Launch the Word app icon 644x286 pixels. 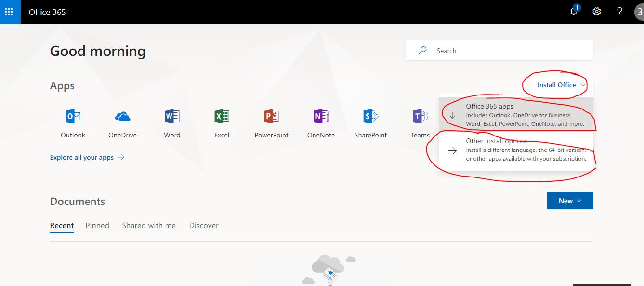pyautogui.click(x=172, y=116)
